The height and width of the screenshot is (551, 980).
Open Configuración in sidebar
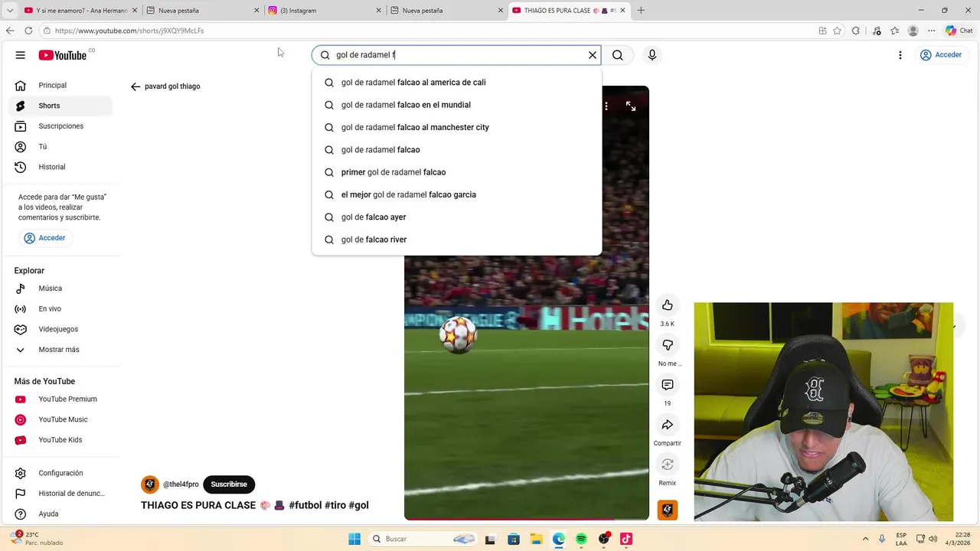coord(61,473)
